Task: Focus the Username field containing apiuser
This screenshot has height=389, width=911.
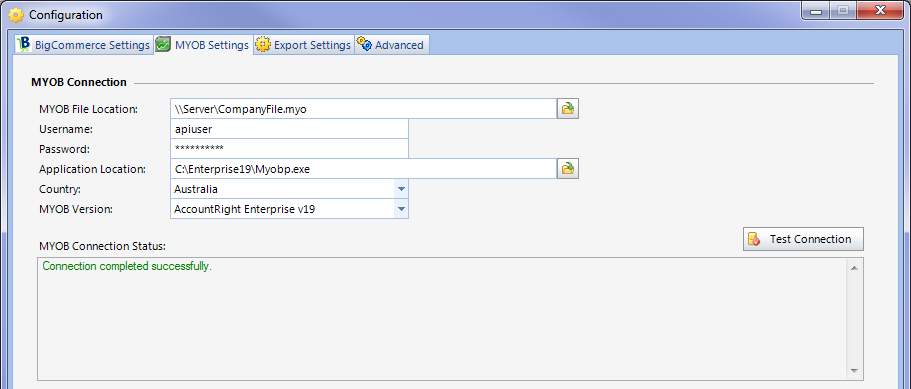Action: pyautogui.click(x=289, y=129)
